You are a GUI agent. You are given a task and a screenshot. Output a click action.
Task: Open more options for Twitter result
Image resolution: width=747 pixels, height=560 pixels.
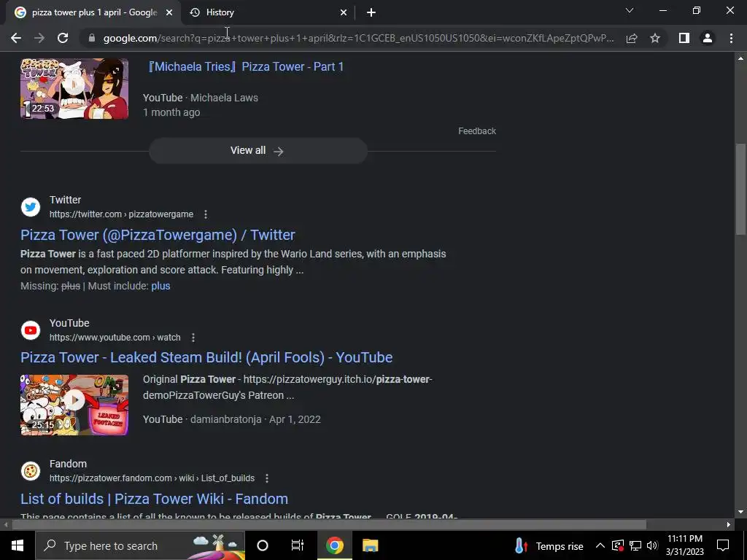pos(205,214)
